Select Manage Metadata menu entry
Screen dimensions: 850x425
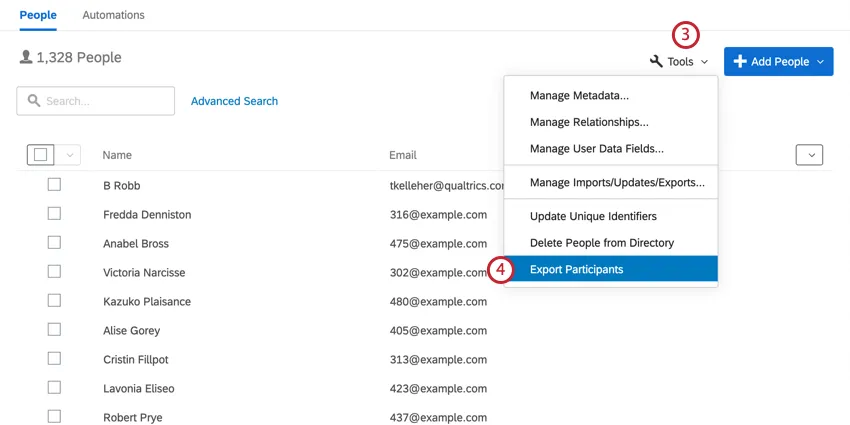[x=579, y=96]
